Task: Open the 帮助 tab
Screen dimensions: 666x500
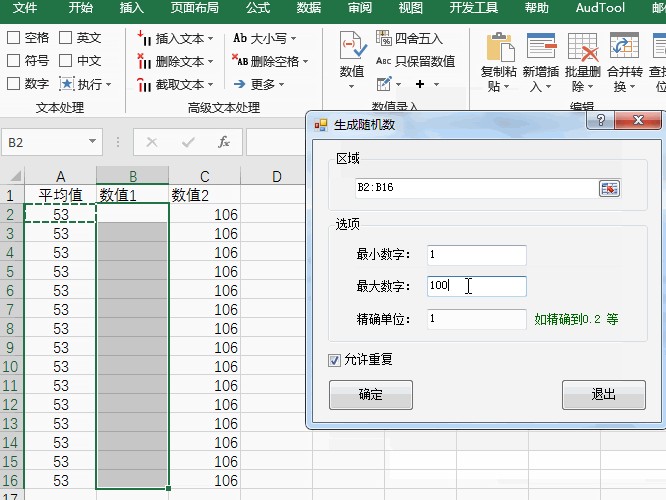Action: tap(536, 8)
